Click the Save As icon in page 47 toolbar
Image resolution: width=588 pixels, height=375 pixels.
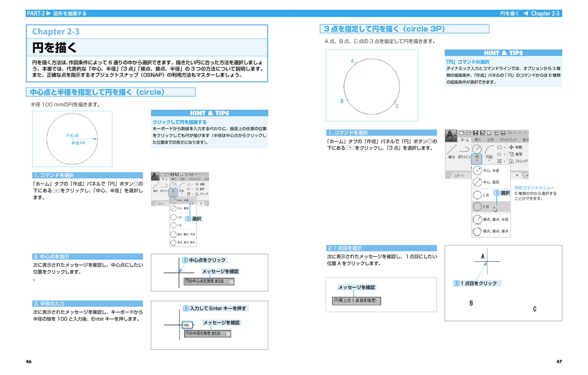click(482, 133)
